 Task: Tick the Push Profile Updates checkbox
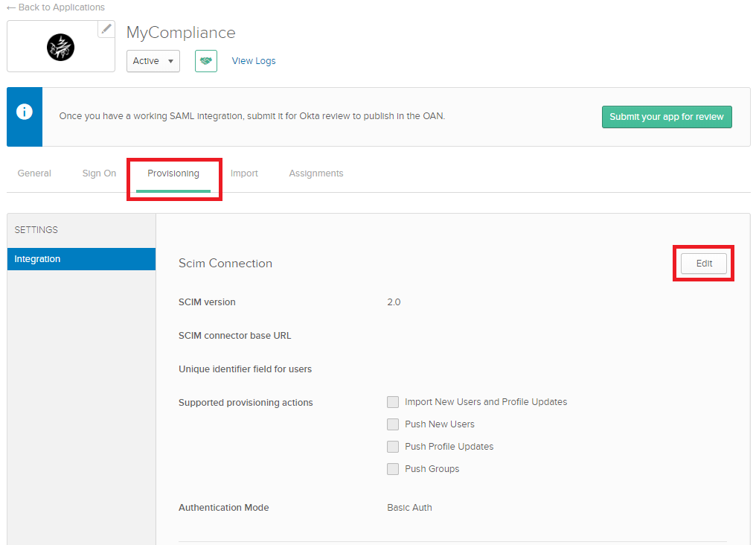coord(393,447)
